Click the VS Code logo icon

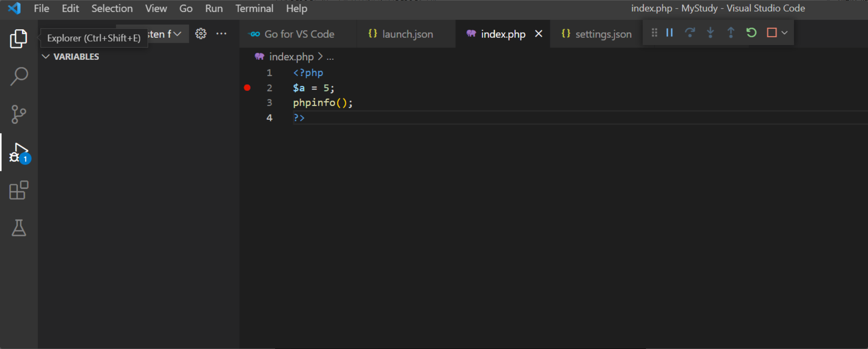pyautogui.click(x=14, y=8)
